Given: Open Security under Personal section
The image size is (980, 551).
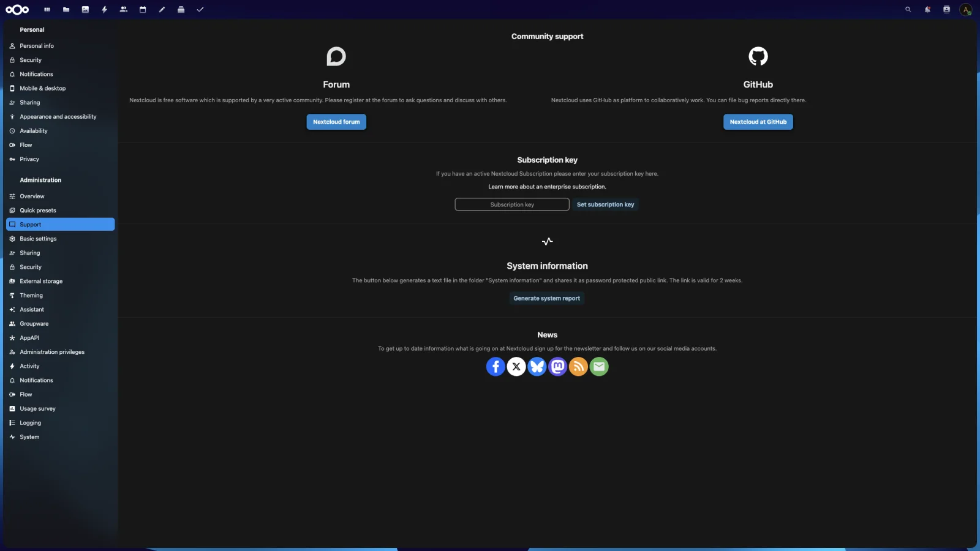Looking at the screenshot, I should click(61, 60).
